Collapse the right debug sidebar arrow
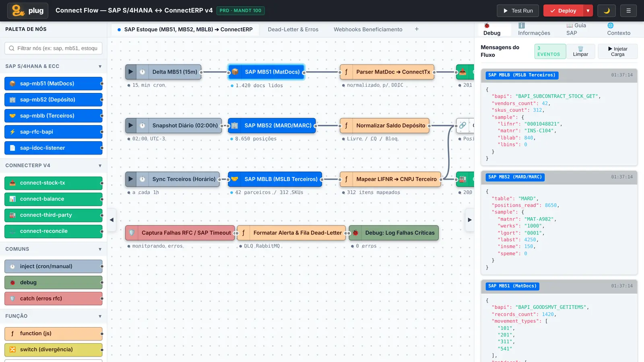Screen dimensions: 644x362 [469, 220]
